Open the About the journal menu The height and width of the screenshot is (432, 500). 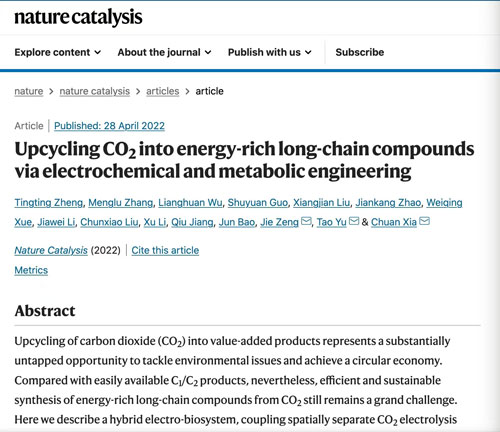tap(164, 52)
